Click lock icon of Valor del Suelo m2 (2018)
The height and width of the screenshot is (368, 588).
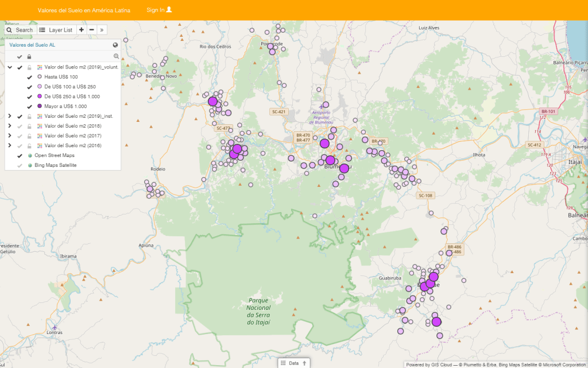click(29, 126)
